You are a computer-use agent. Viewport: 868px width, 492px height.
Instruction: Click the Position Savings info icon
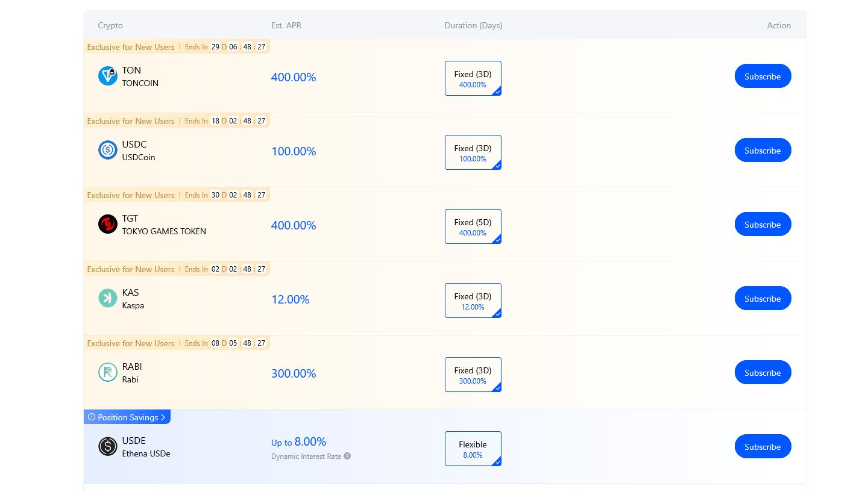92,417
